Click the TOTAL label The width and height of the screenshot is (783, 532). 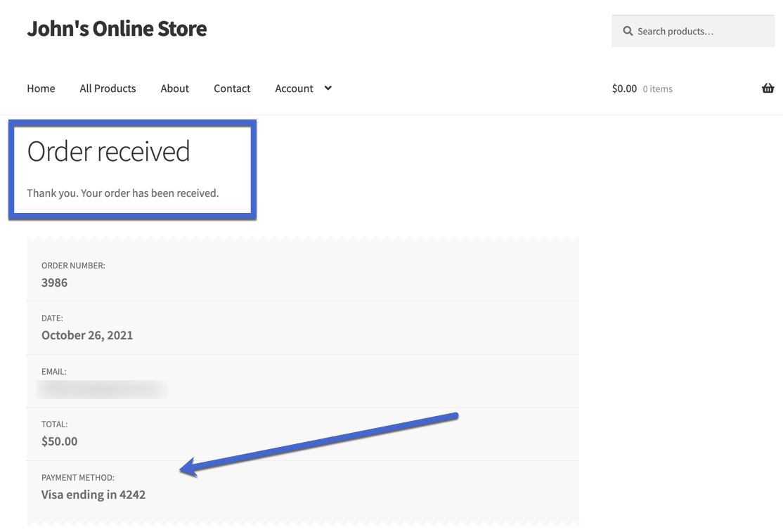pos(54,424)
